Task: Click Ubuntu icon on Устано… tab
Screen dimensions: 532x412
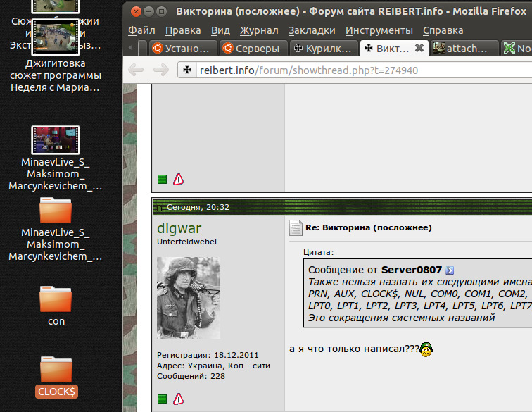Action: pos(158,48)
